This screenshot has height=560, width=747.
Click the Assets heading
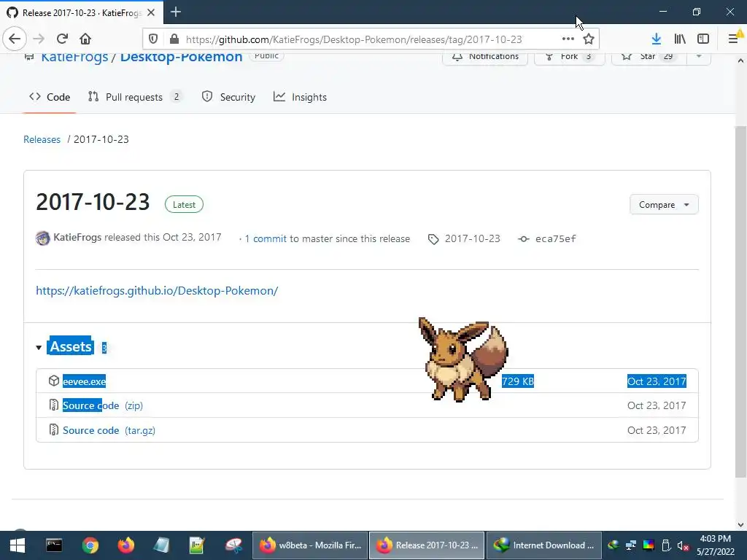tap(71, 346)
